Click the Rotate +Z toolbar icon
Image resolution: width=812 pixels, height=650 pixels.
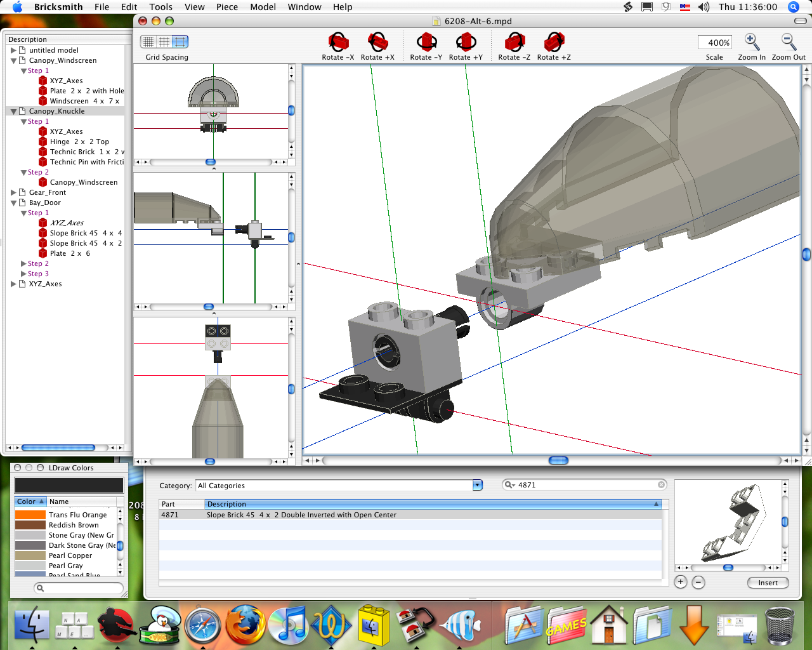(554, 43)
